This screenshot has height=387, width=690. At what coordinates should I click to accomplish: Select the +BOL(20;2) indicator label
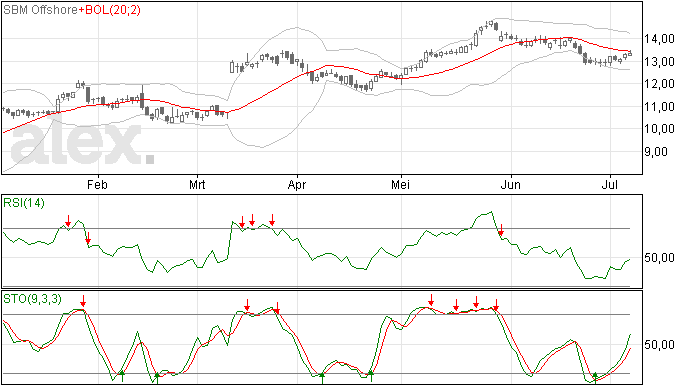(110, 10)
